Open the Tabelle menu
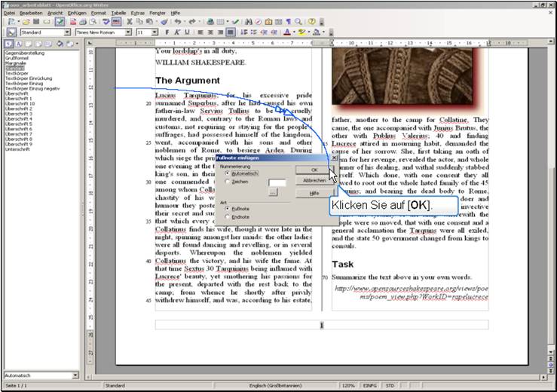557x392 pixels. [x=118, y=13]
